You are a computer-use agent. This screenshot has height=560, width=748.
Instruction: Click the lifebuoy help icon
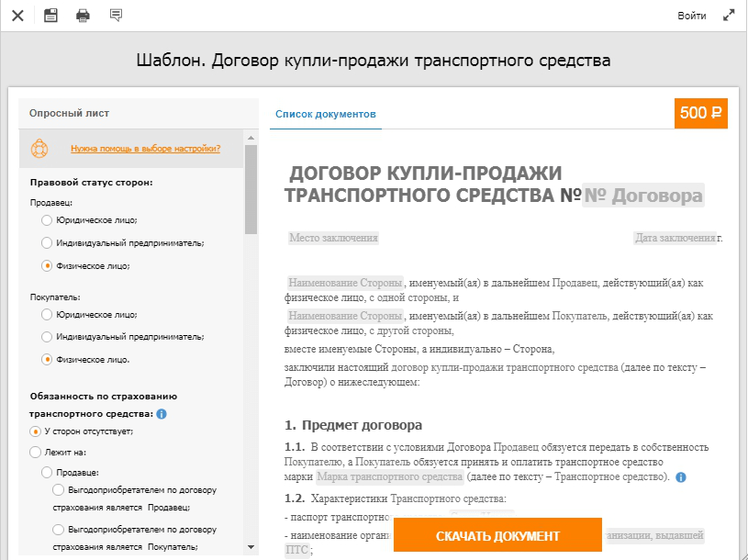(x=39, y=148)
